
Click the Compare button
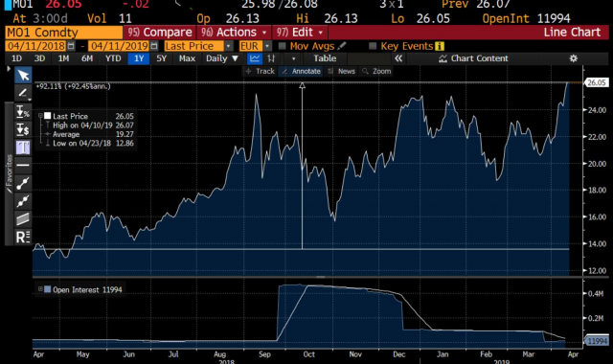click(160, 32)
